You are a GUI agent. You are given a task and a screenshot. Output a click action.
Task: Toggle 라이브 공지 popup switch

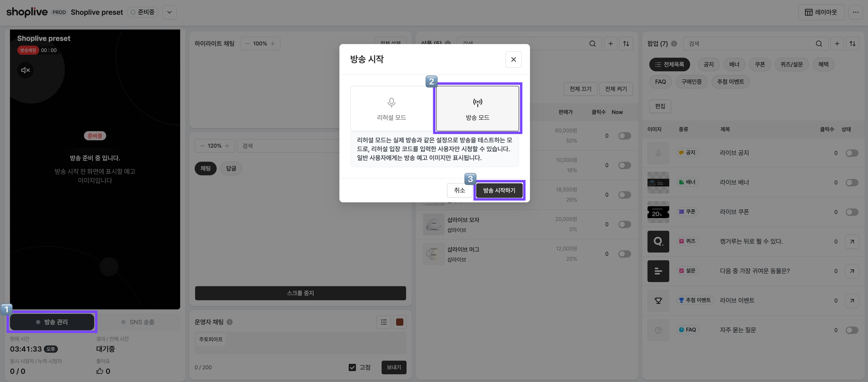pos(852,153)
